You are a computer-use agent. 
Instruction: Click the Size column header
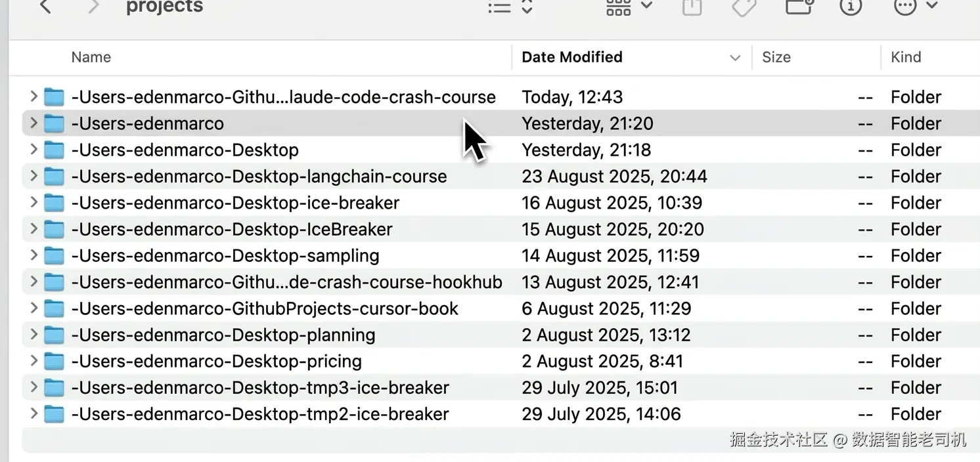click(x=776, y=57)
